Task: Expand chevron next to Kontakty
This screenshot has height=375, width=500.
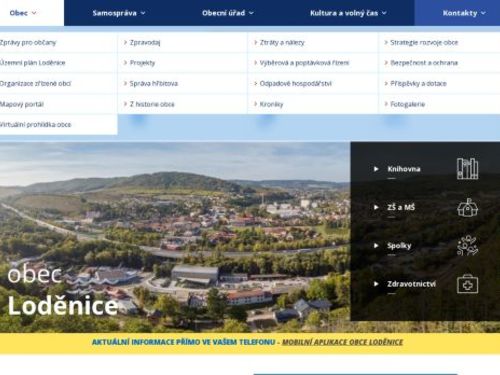Action: click(483, 13)
